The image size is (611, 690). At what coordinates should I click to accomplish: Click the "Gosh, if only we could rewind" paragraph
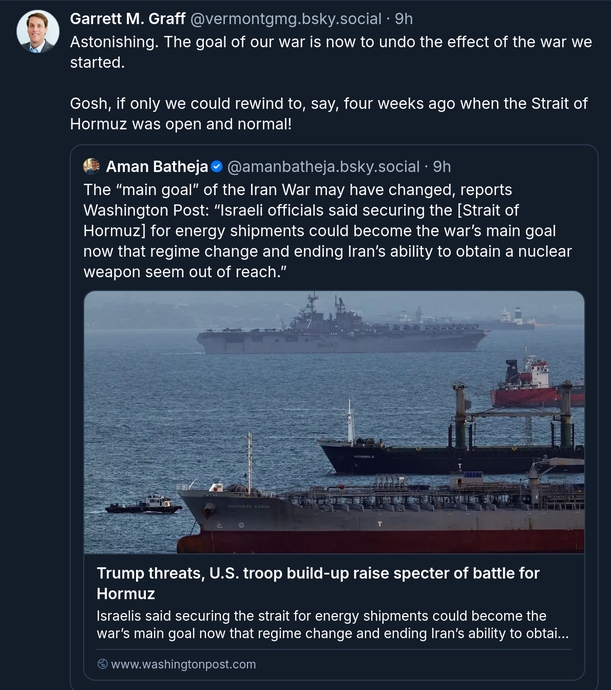(342, 115)
